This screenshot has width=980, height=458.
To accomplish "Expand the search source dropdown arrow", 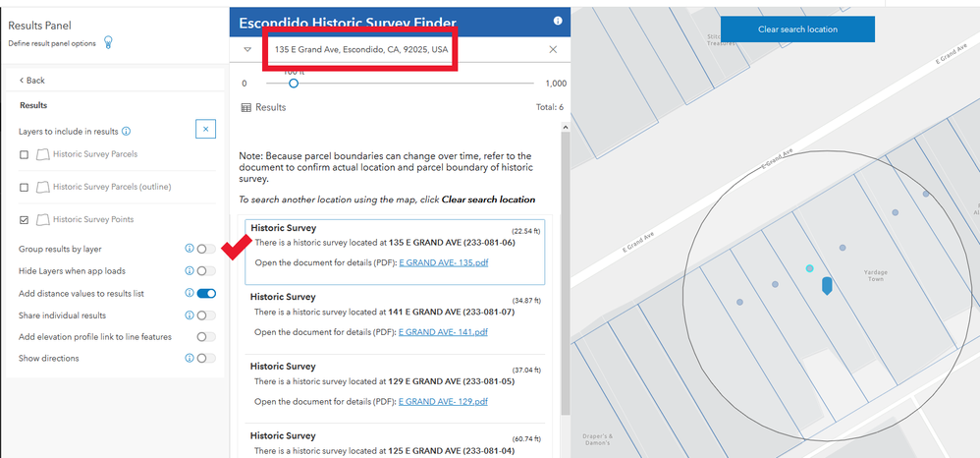I will (247, 49).
